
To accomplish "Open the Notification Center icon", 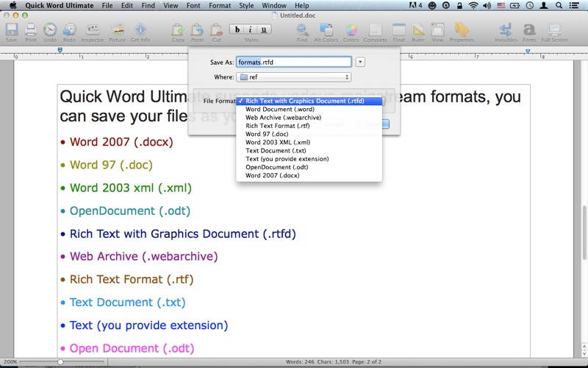I will pos(574,5).
